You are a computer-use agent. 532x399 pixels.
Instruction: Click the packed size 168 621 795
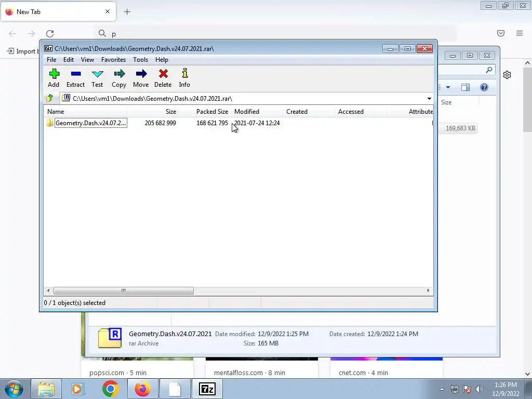tap(212, 123)
